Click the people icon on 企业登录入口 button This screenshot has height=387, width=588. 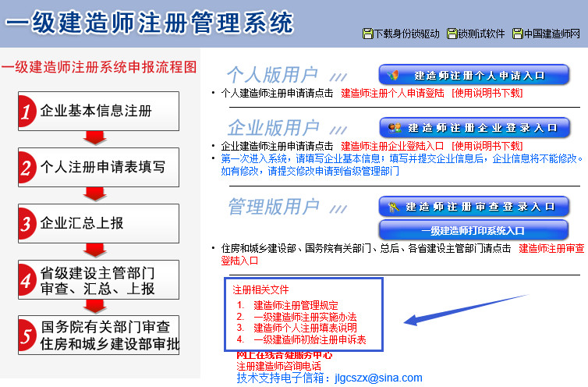(x=395, y=127)
